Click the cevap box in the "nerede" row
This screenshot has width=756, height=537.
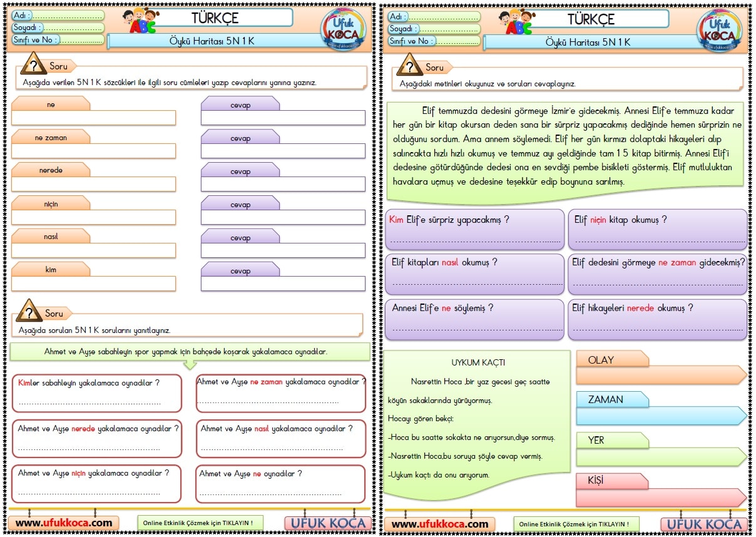283,184
